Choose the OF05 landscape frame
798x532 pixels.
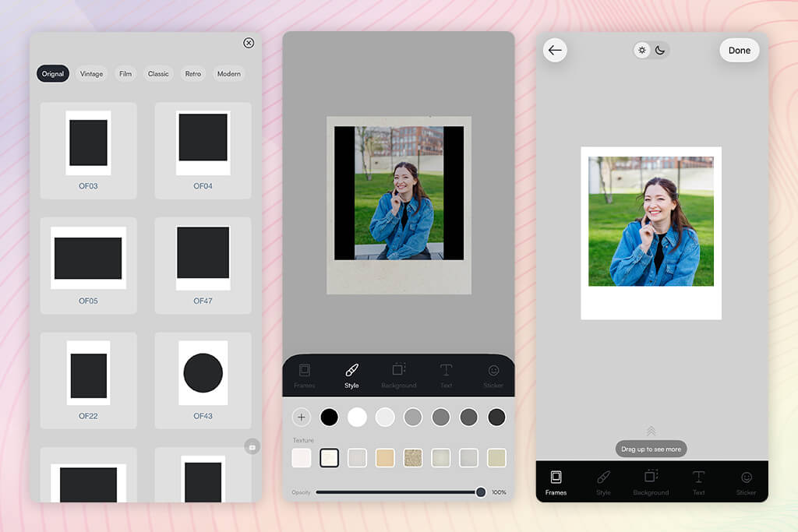click(88, 266)
